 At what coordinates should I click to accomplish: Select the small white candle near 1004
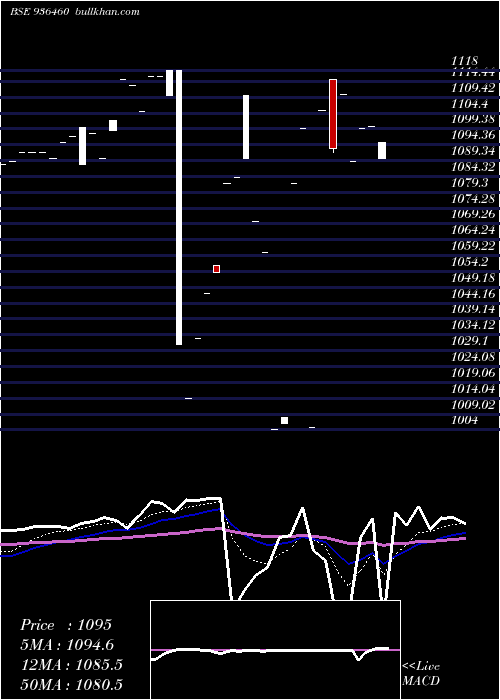click(284, 421)
